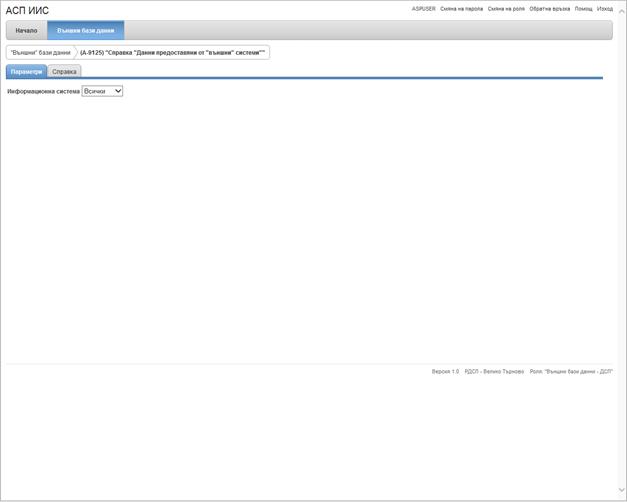Viewport: 627px width, 502px height.
Task: Click the Роля footer text
Action: pyautogui.click(x=571, y=372)
